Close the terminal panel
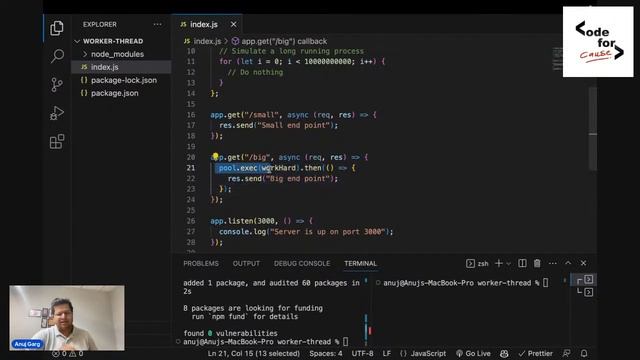 (x=584, y=263)
